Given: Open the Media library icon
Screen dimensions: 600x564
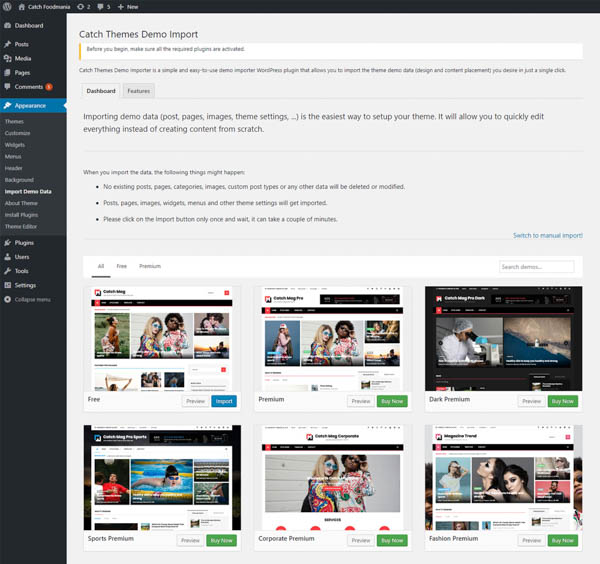Looking at the screenshot, I should tap(8, 59).
